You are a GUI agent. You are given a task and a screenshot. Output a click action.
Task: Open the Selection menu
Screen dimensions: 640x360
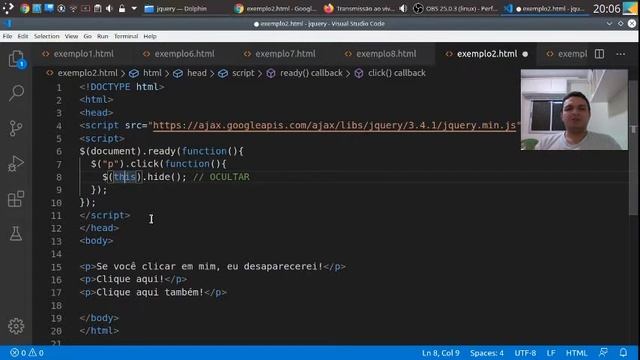[47, 36]
